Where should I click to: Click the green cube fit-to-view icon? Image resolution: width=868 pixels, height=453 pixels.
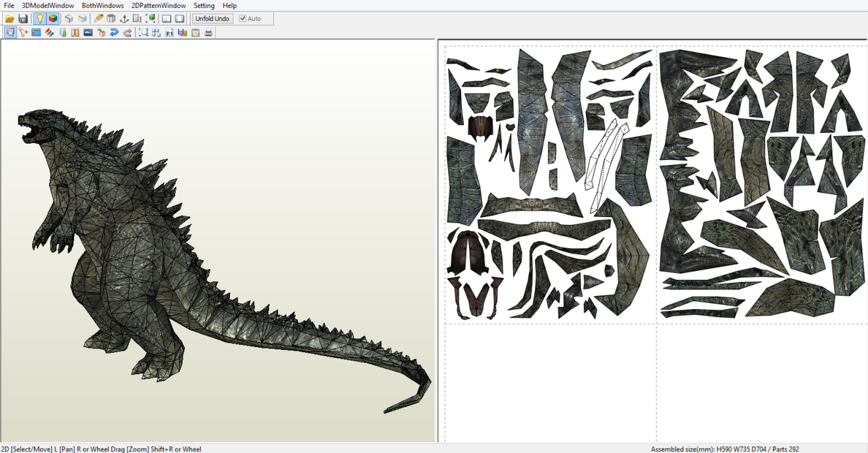pyautogui.click(x=150, y=18)
